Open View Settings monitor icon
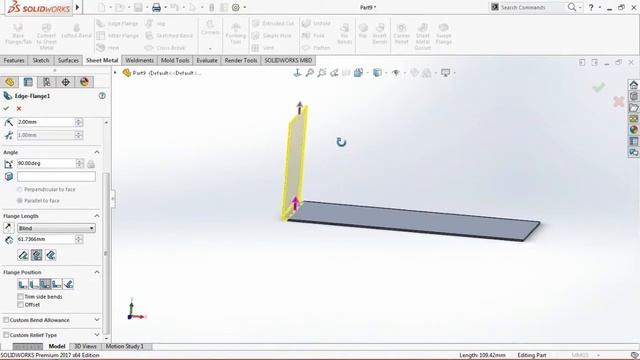 [x=445, y=73]
